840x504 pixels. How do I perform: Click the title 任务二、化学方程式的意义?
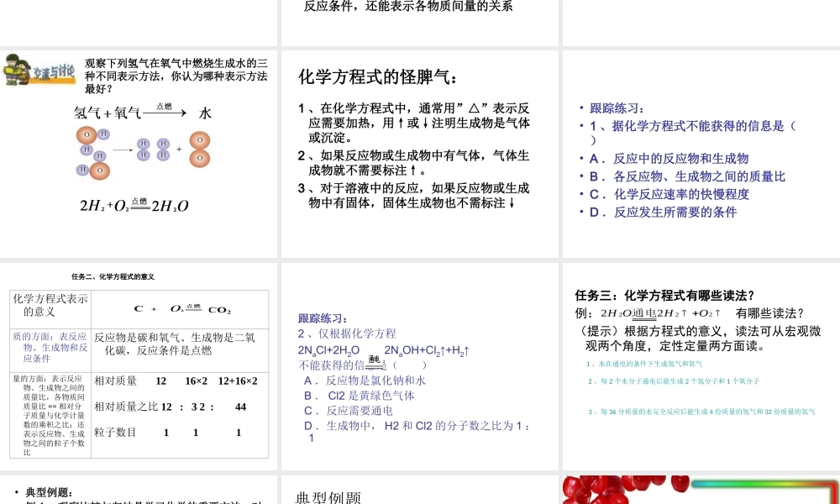point(113,277)
